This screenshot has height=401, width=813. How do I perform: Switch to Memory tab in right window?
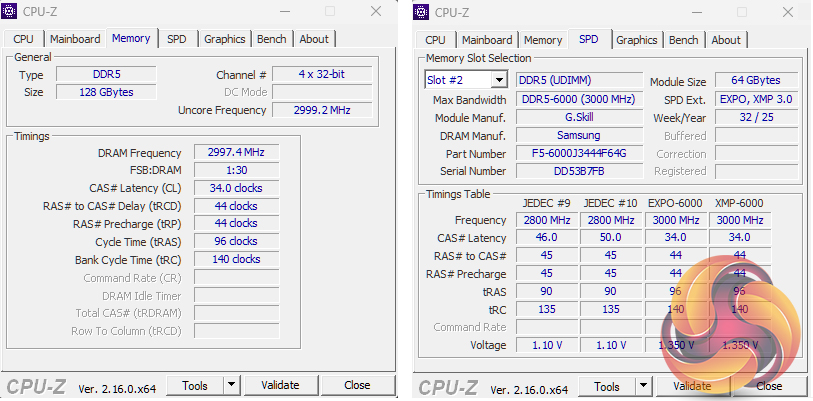543,40
